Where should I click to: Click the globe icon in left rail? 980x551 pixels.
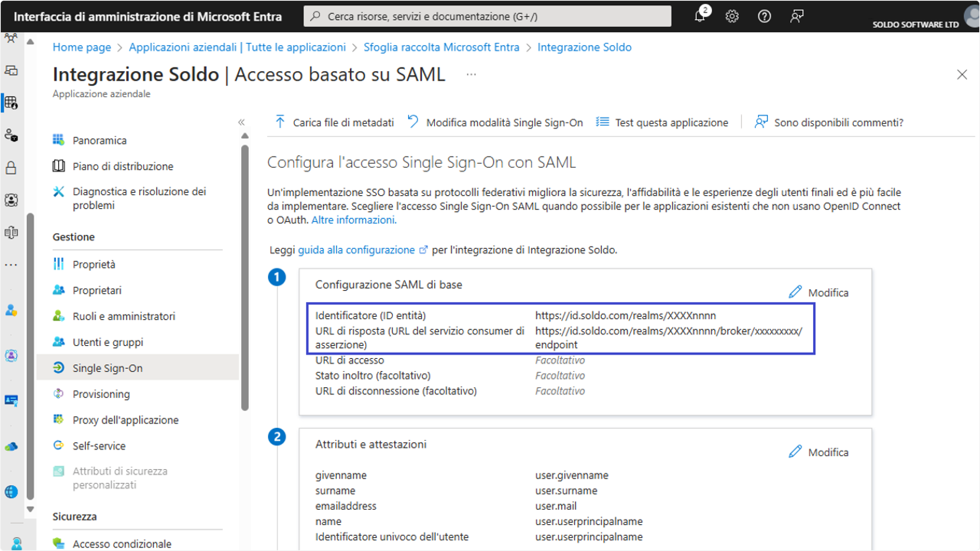tap(11, 492)
